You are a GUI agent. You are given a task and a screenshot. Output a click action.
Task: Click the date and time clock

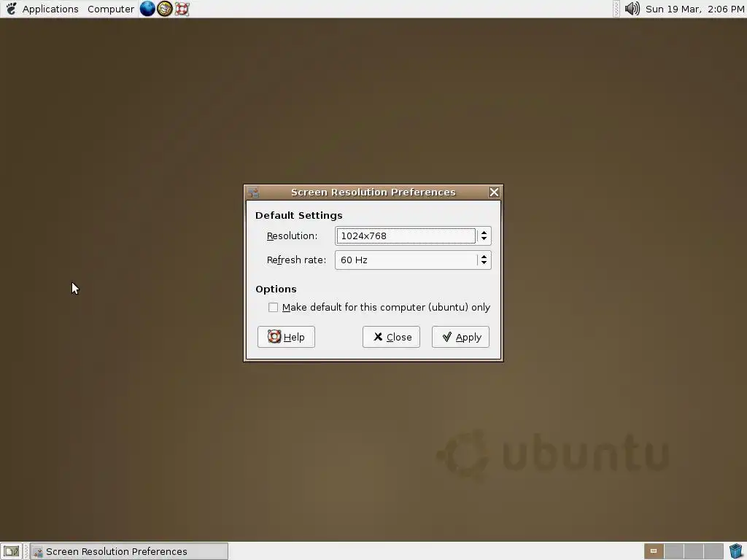694,9
